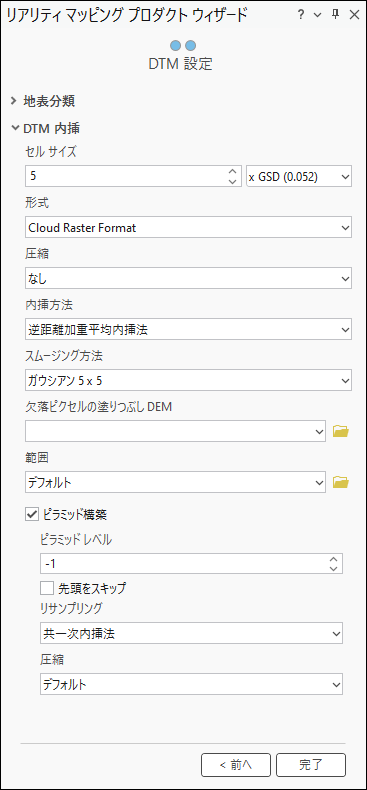Increase ピラミッド レベル with up arrow
The height and width of the screenshot is (790, 367).
(x=333, y=559)
